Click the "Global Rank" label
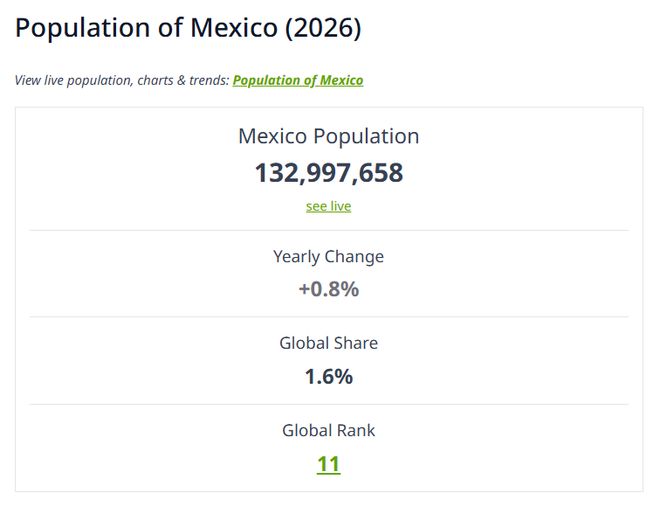This screenshot has width=660, height=507. pyautogui.click(x=328, y=430)
